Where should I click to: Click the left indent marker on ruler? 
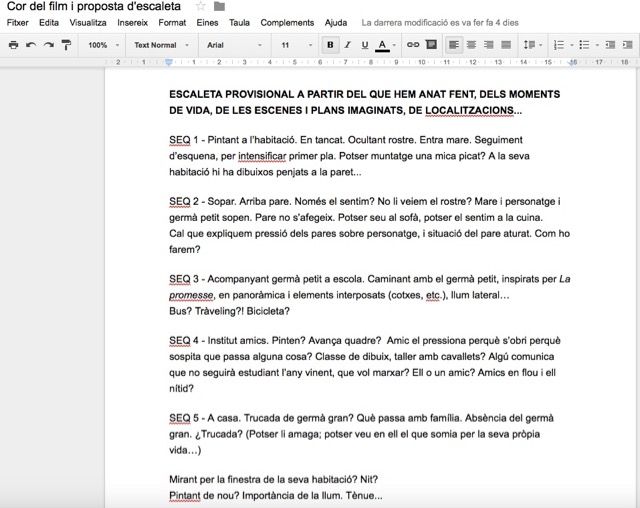pyautogui.click(x=169, y=62)
